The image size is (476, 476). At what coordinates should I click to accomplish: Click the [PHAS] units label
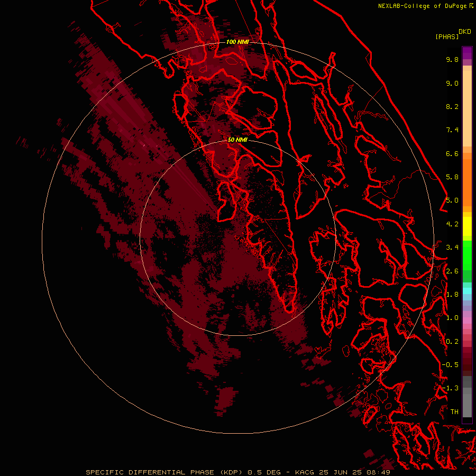coord(446,36)
